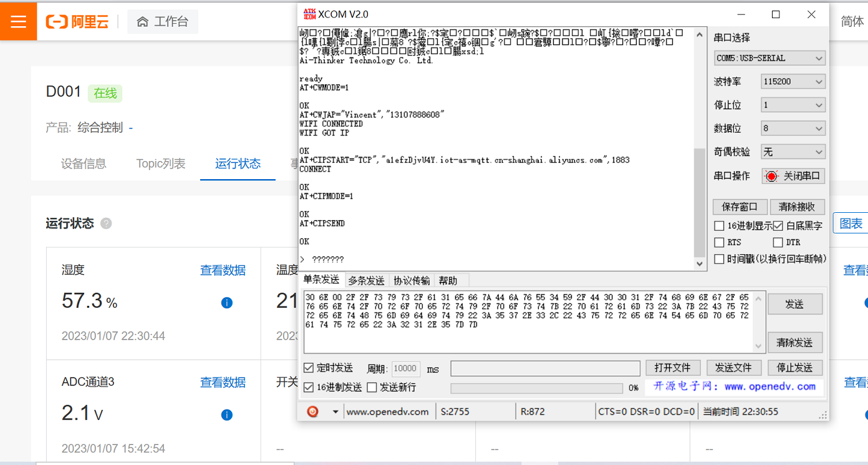Toggle RTS checkbox
Viewport: 868px width, 465px height.
coord(720,242)
